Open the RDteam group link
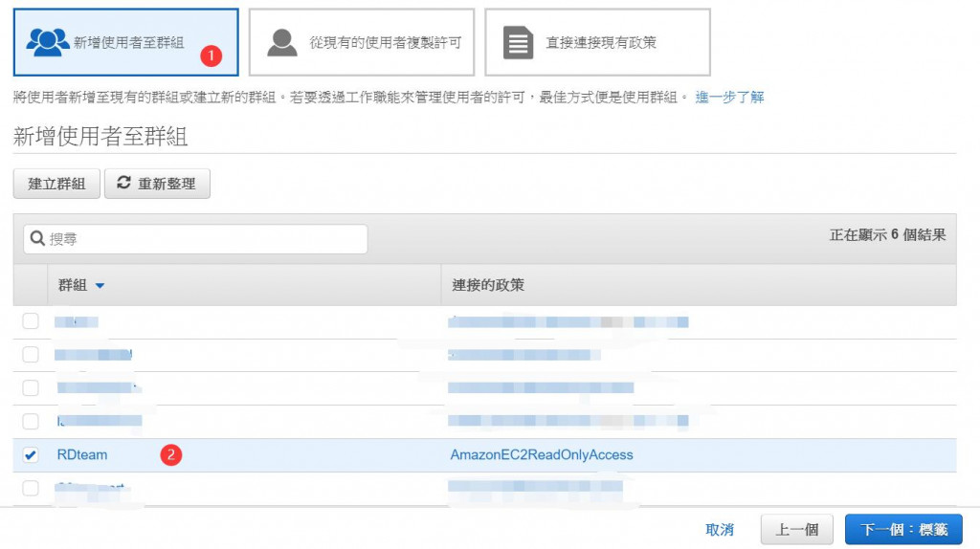Screen dimensions: 980x549 pyautogui.click(x=82, y=454)
